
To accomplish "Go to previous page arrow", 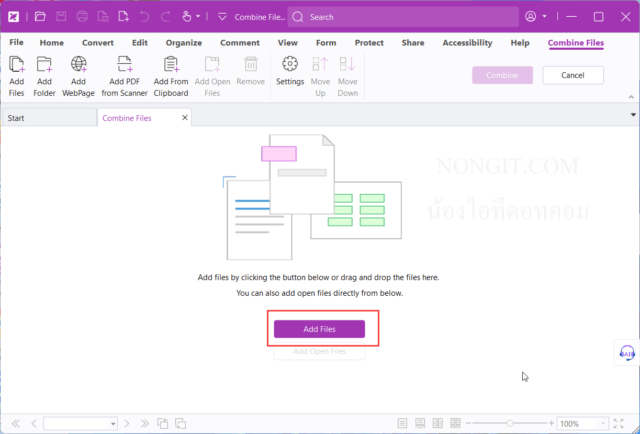I will tap(34, 423).
